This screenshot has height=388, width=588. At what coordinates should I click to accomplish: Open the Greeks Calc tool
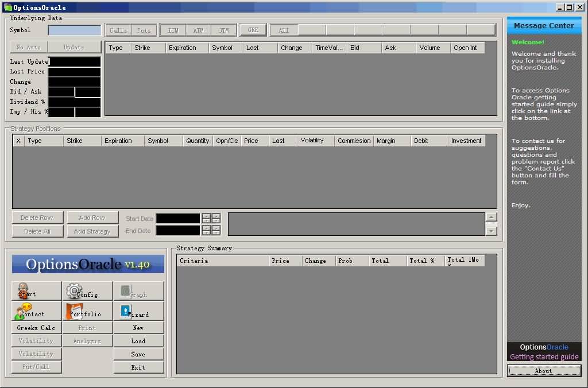[36, 328]
